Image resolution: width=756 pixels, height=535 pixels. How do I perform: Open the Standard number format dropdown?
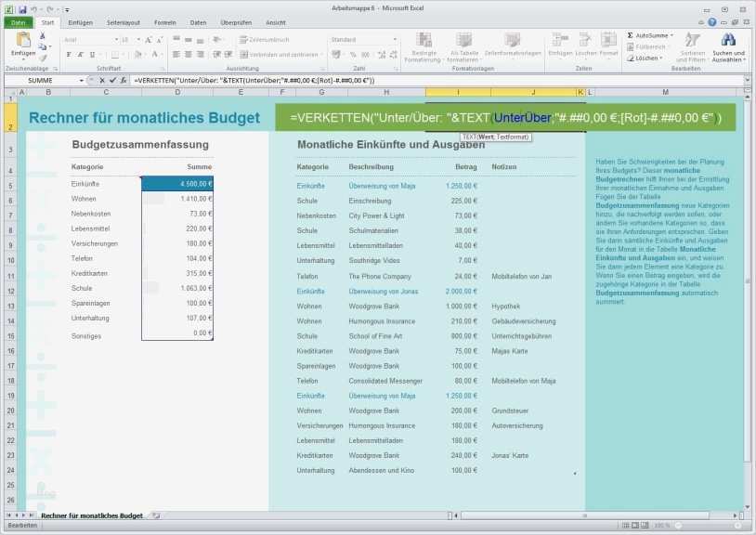[x=395, y=40]
